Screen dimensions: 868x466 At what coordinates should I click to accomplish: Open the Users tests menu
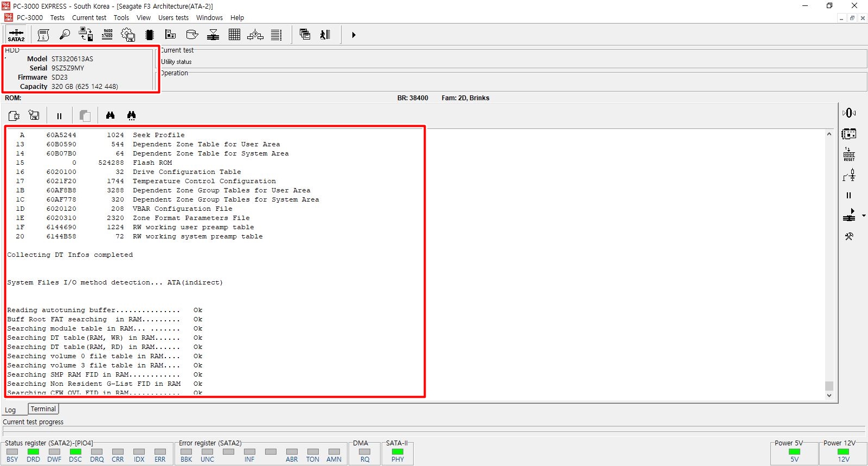173,18
